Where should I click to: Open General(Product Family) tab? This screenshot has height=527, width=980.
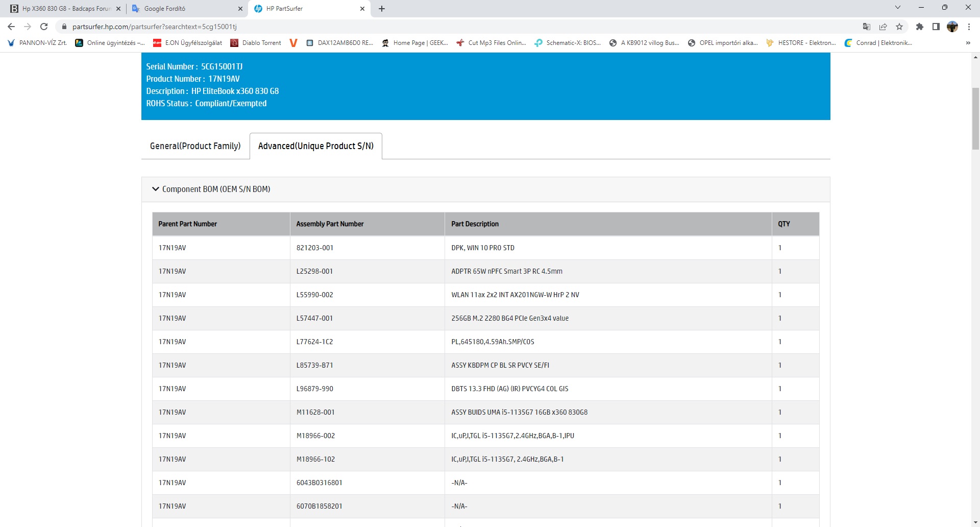click(x=195, y=146)
